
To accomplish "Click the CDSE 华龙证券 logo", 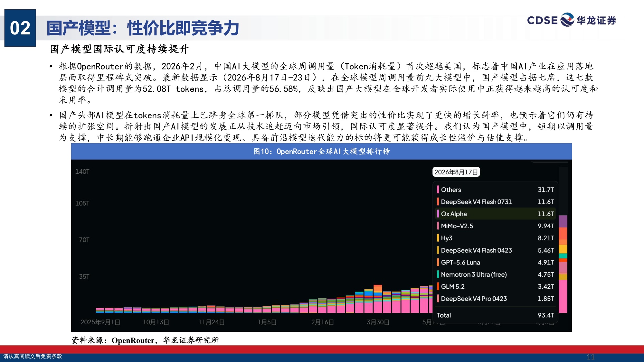I will coord(572,20).
